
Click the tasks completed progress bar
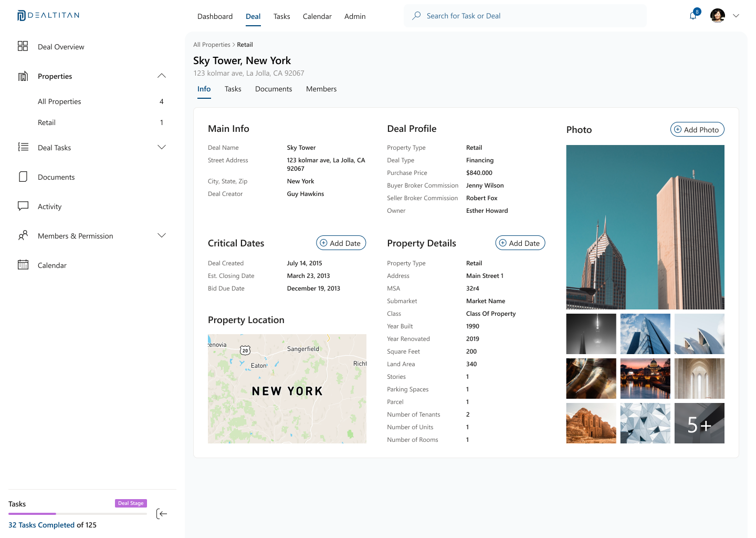point(77,513)
